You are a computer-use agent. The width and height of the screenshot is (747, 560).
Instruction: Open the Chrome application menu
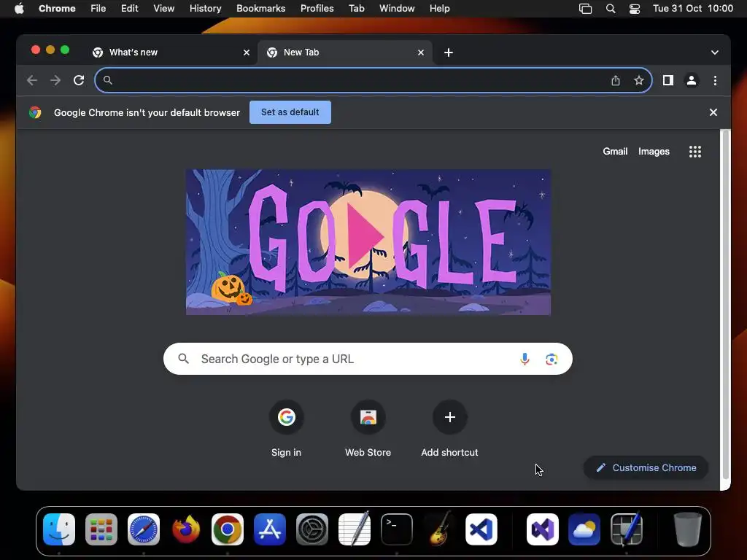tap(57, 9)
